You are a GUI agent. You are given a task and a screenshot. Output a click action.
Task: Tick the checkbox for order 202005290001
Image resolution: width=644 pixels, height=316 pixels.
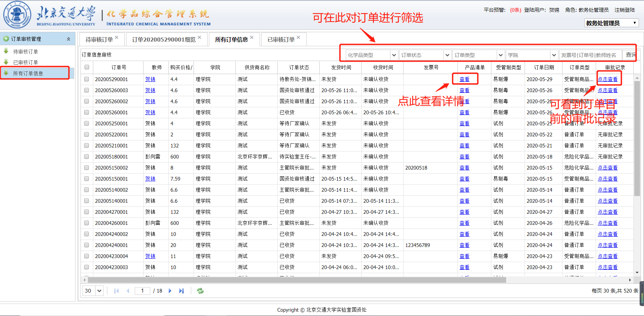pos(87,79)
